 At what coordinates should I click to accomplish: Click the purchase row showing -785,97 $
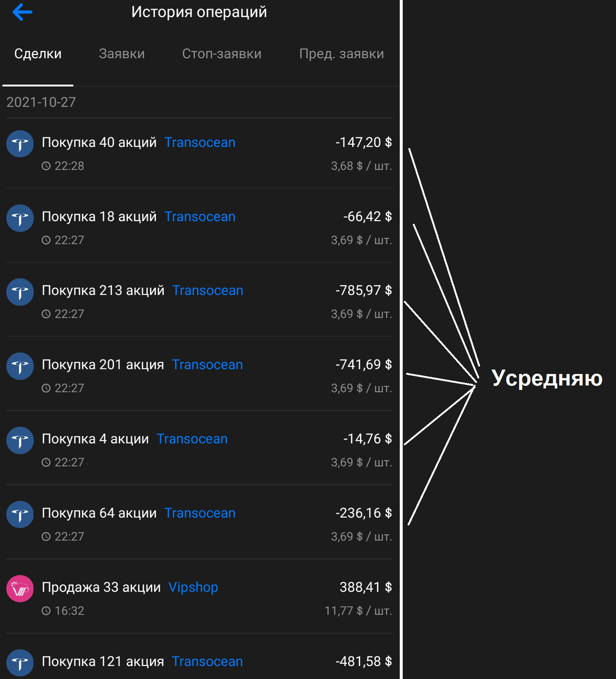pyautogui.click(x=198, y=300)
